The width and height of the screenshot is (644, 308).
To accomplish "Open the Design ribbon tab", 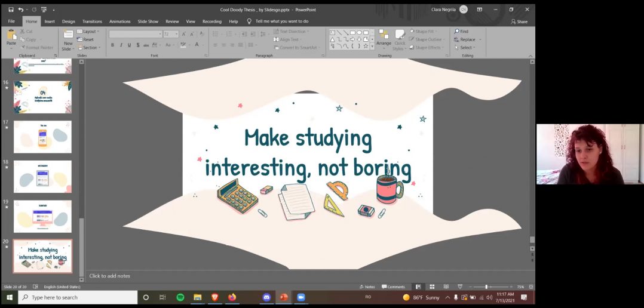I will click(69, 21).
